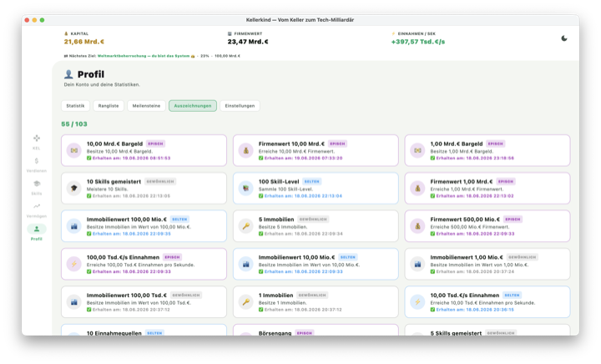The image size is (601, 364).
Task: Click the Kapital value 21,66 Mrd.€
Action: (84, 42)
